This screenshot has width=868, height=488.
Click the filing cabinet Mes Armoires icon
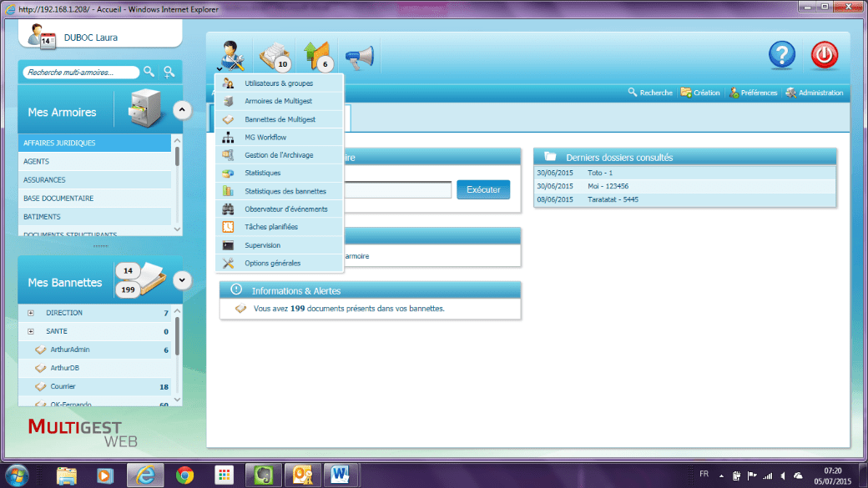click(148, 110)
